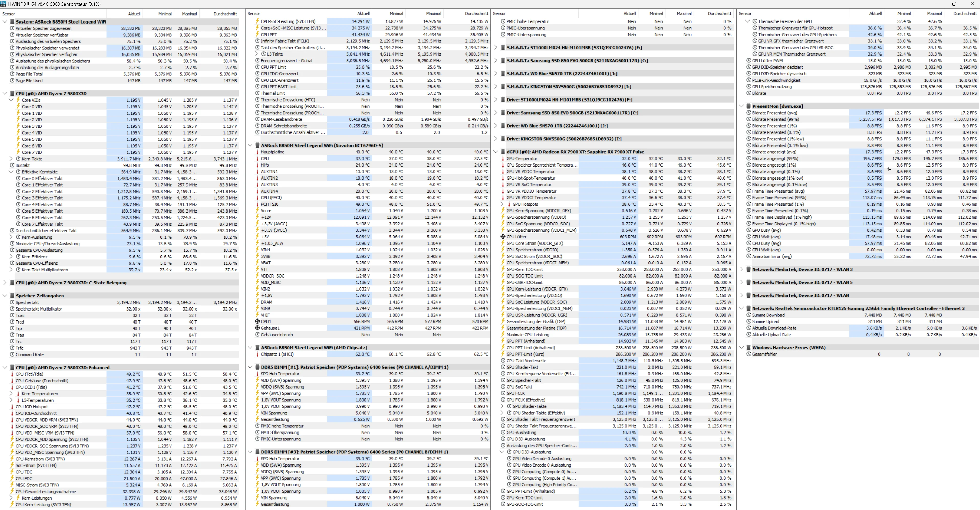Collapse the PresentMon [dwm.exe] group
Viewport: 980px width, 510px height.
click(x=742, y=106)
